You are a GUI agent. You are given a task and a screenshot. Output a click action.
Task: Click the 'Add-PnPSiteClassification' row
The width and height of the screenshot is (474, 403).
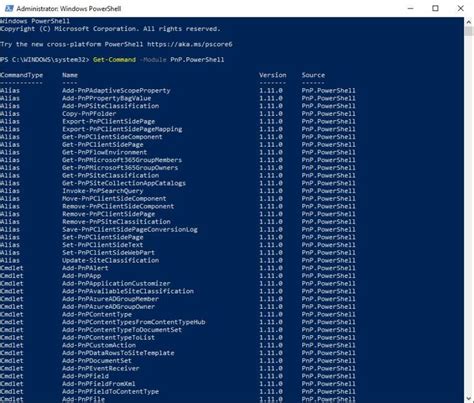pyautogui.click(x=110, y=106)
